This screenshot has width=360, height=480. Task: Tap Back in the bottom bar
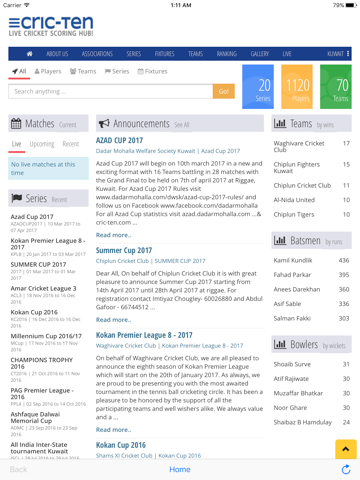tap(18, 469)
